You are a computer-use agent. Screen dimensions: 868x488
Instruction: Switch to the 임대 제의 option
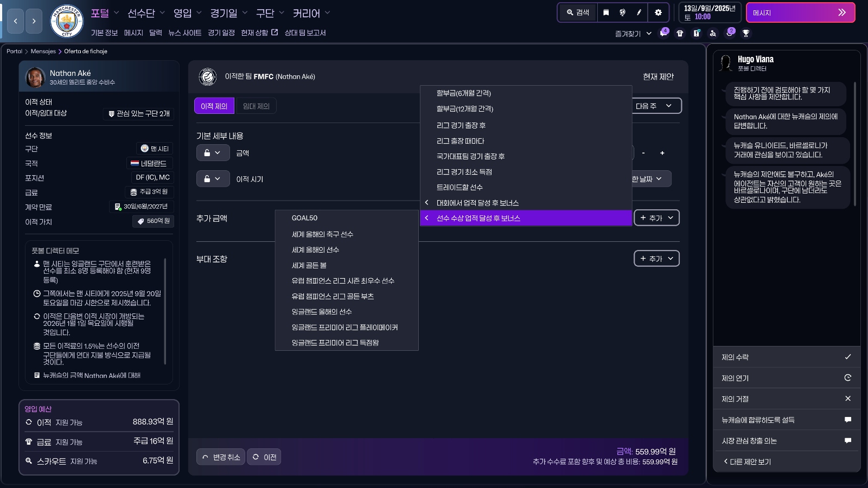tap(256, 106)
